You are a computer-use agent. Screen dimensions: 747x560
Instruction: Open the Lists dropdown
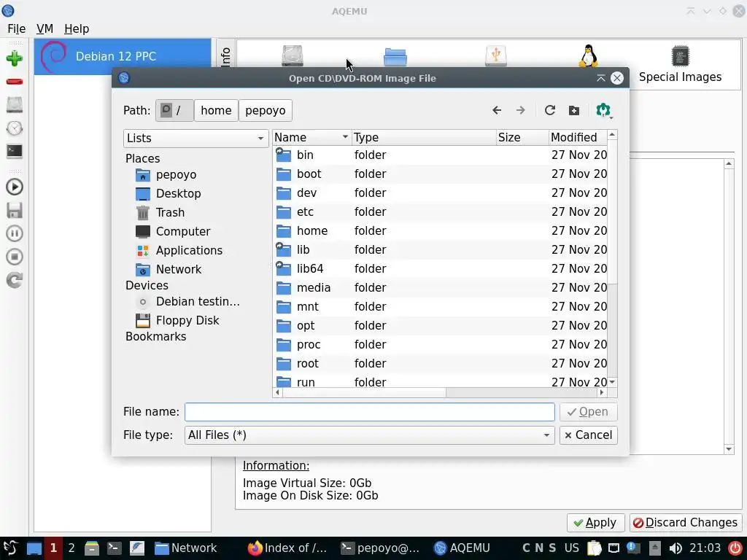point(196,138)
